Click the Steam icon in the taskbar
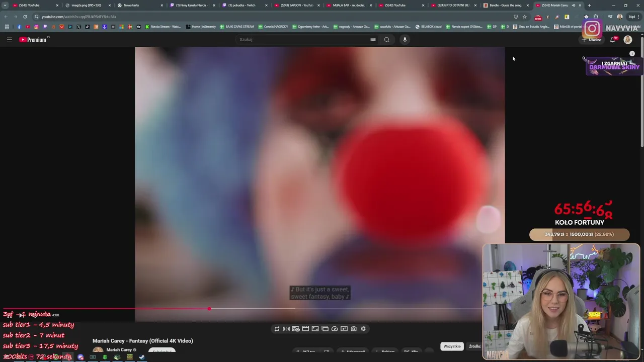The width and height of the screenshot is (644, 362). (141, 357)
